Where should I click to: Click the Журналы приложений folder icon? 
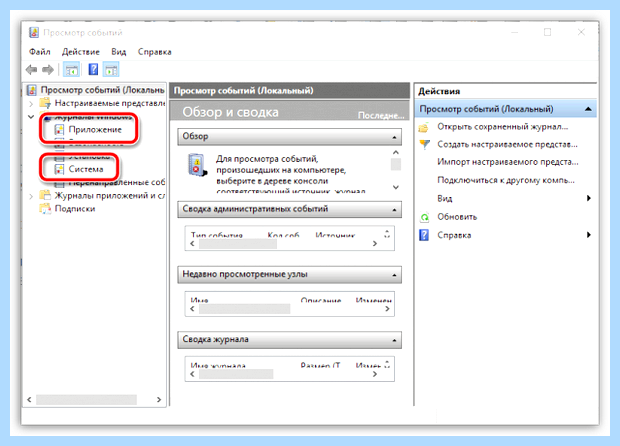(45, 195)
